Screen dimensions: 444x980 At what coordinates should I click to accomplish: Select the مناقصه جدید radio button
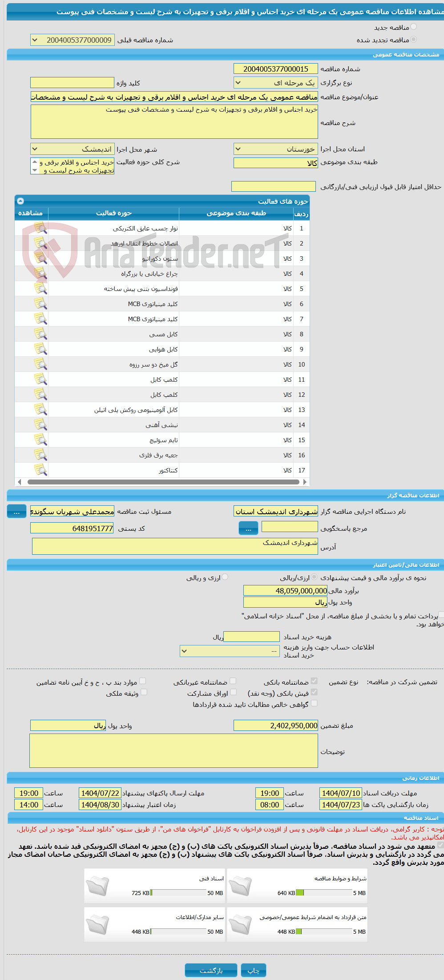point(414,27)
